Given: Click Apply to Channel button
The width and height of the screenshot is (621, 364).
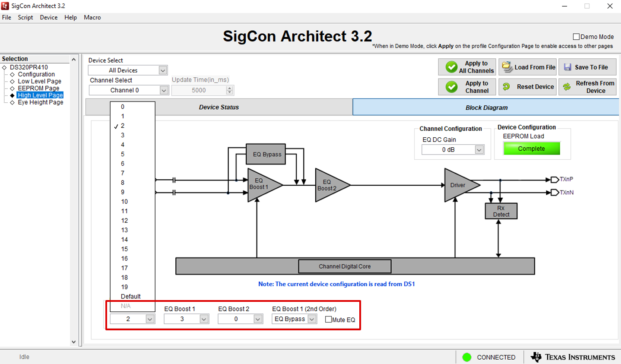Looking at the screenshot, I should click(467, 87).
